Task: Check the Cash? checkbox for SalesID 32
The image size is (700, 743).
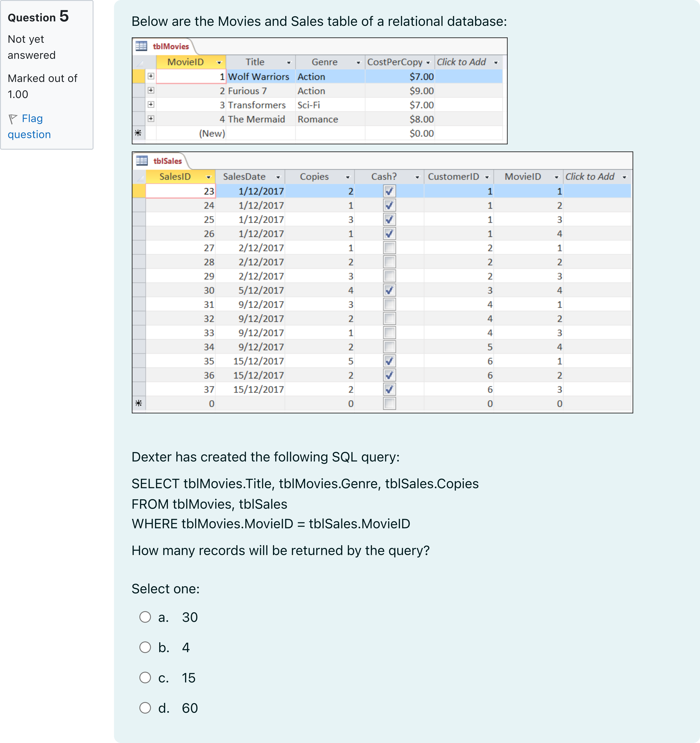Action: (x=389, y=319)
